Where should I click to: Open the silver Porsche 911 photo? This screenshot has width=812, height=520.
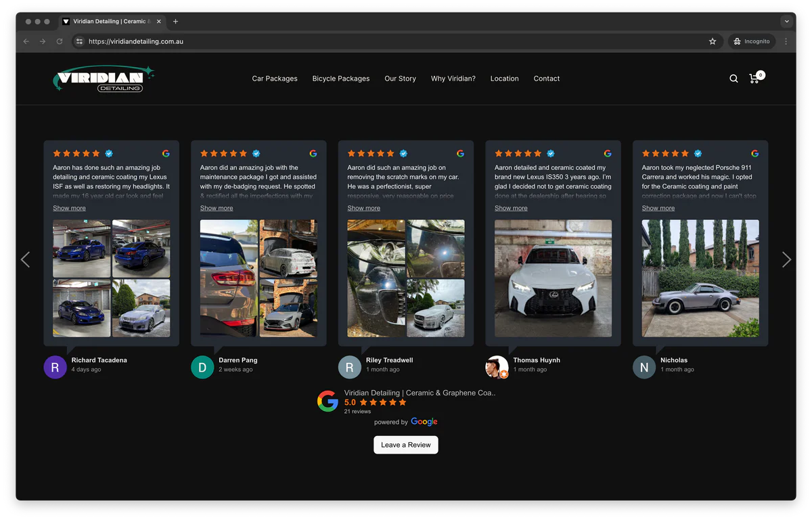(x=700, y=278)
